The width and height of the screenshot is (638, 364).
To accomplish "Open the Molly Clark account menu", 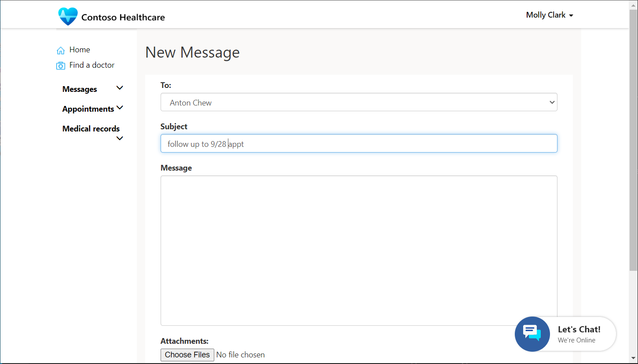I will 549,15.
